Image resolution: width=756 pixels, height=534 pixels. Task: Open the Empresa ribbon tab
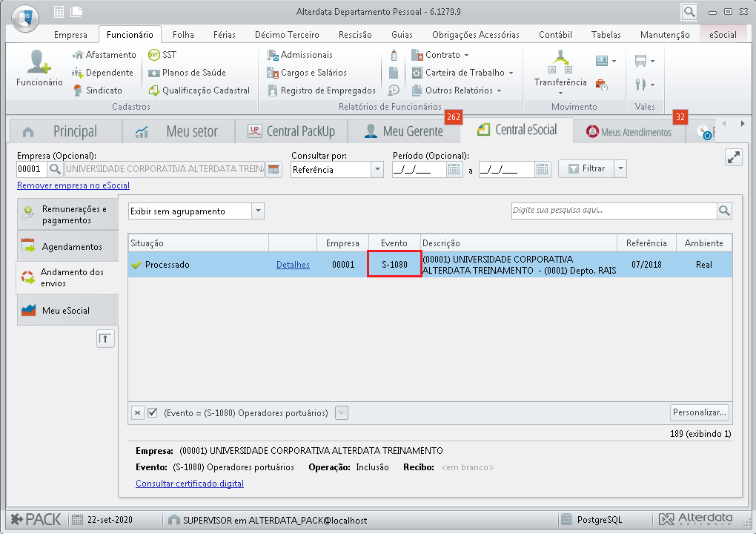pyautogui.click(x=70, y=35)
